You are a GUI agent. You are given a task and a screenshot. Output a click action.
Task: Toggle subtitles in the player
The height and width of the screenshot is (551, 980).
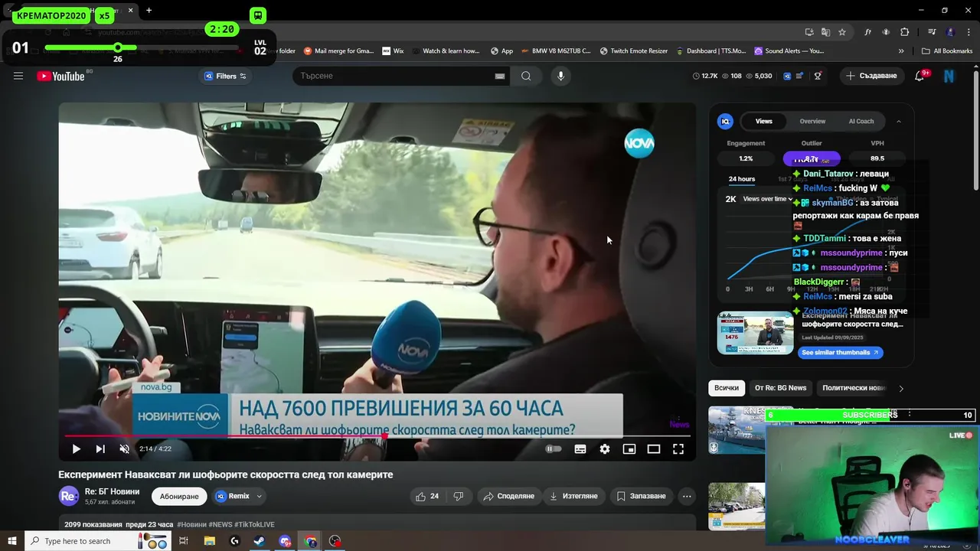[x=580, y=449]
